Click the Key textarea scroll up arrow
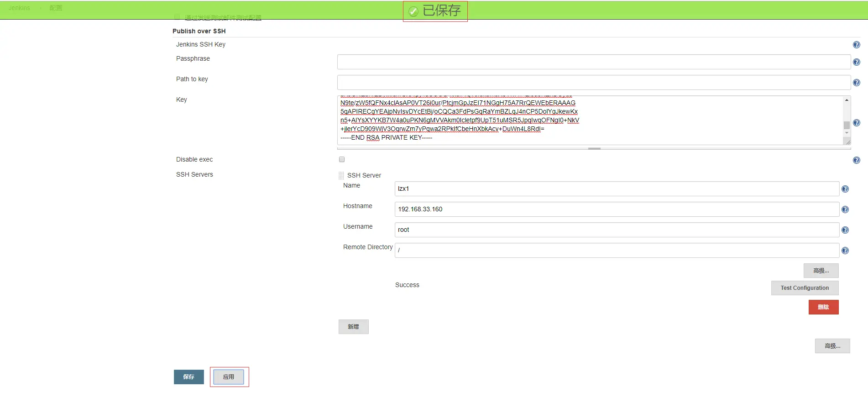The image size is (868, 403). pos(847,100)
